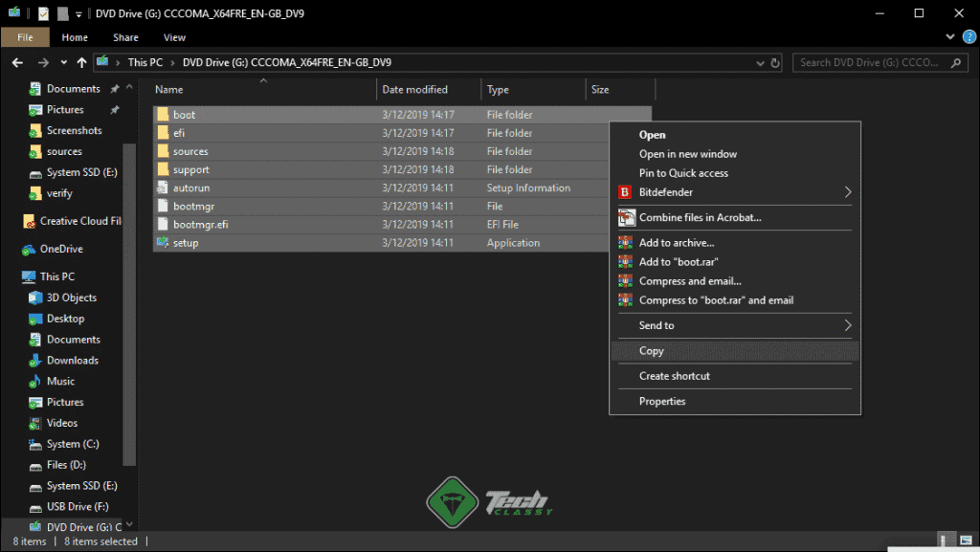Screen dimensions: 980x552
Task: Select Copy from the context menu
Action: pos(651,351)
